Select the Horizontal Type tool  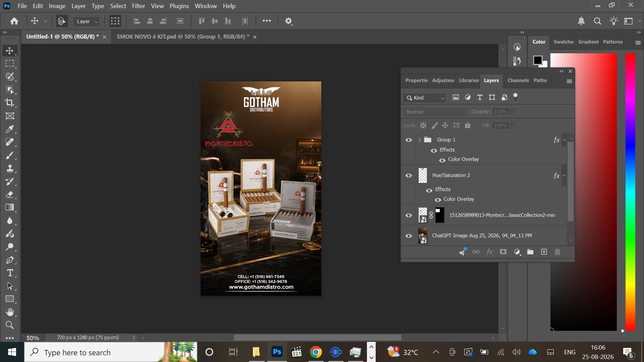tap(10, 273)
